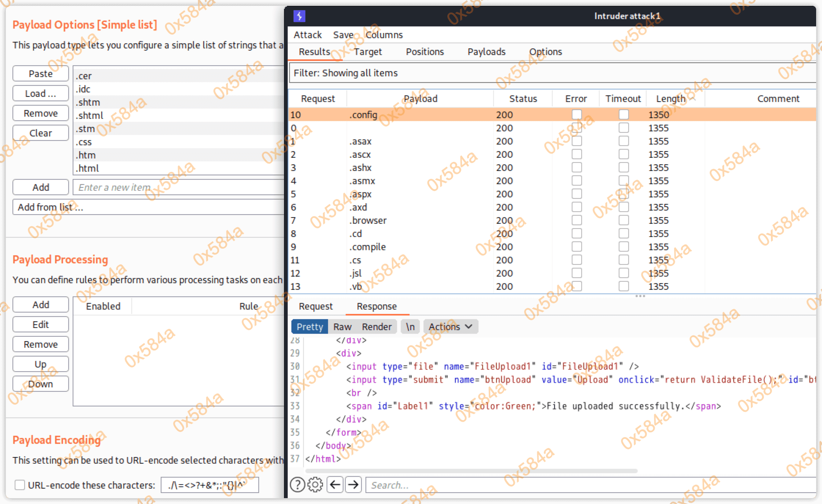Enable URL-encode these characters checkbox
Image resolution: width=822 pixels, height=504 pixels.
(x=20, y=485)
